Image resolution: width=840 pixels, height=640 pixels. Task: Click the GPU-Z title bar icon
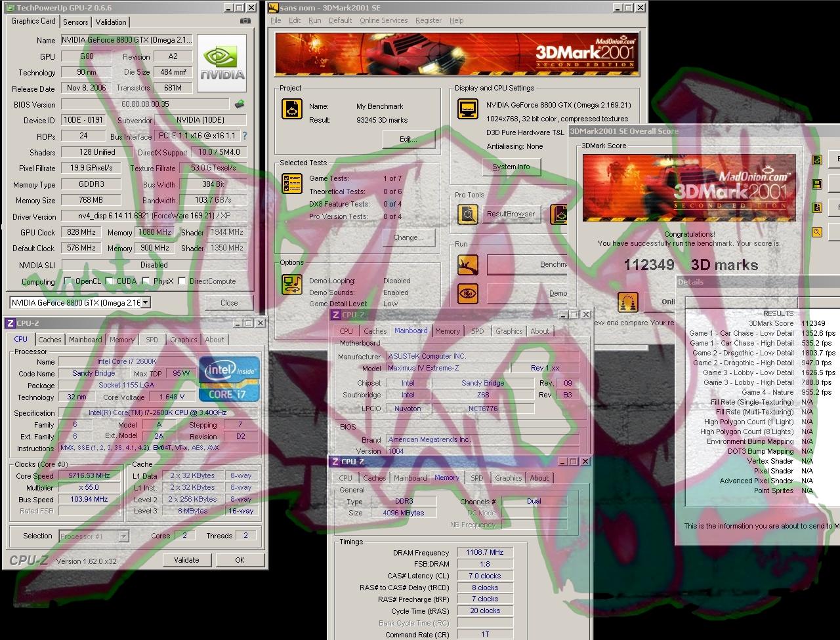[10, 8]
